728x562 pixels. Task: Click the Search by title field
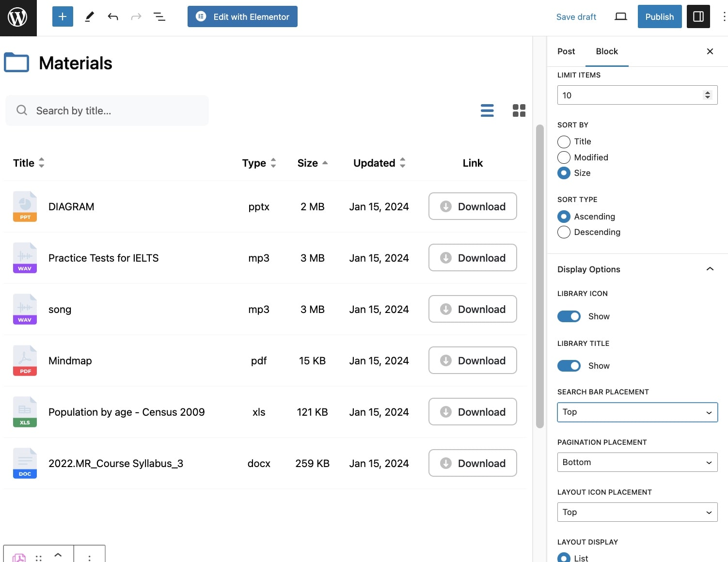107,110
